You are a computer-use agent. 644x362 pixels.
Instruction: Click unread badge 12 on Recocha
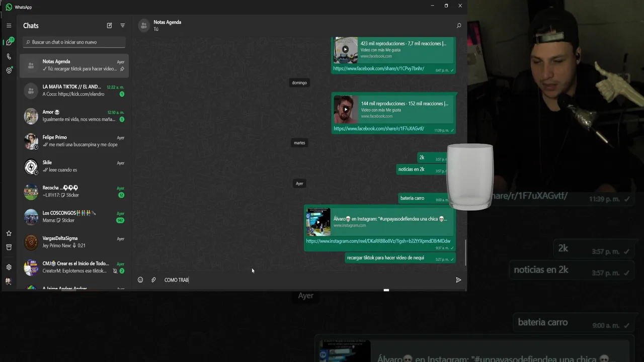121,195
